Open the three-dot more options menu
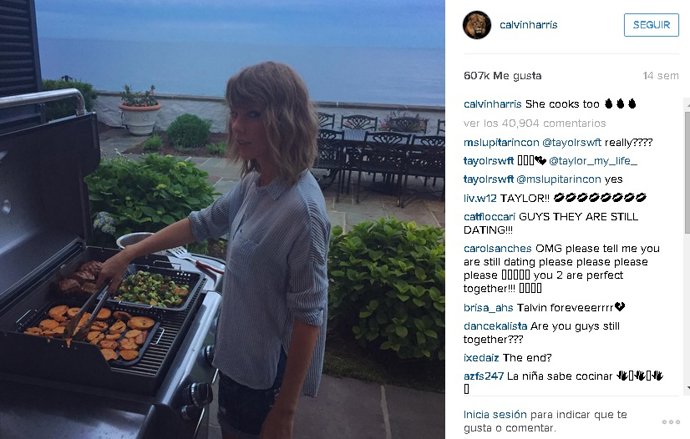Viewport: 690px width, 439px height. (x=671, y=422)
